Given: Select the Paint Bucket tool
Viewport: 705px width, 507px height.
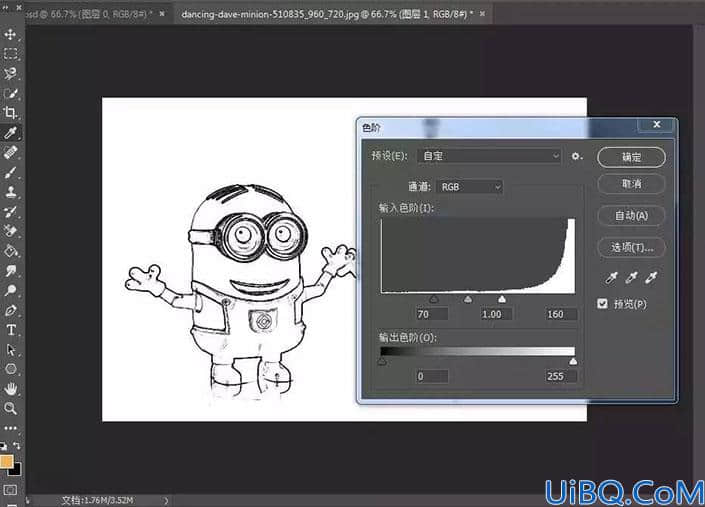Looking at the screenshot, I should coord(10,251).
